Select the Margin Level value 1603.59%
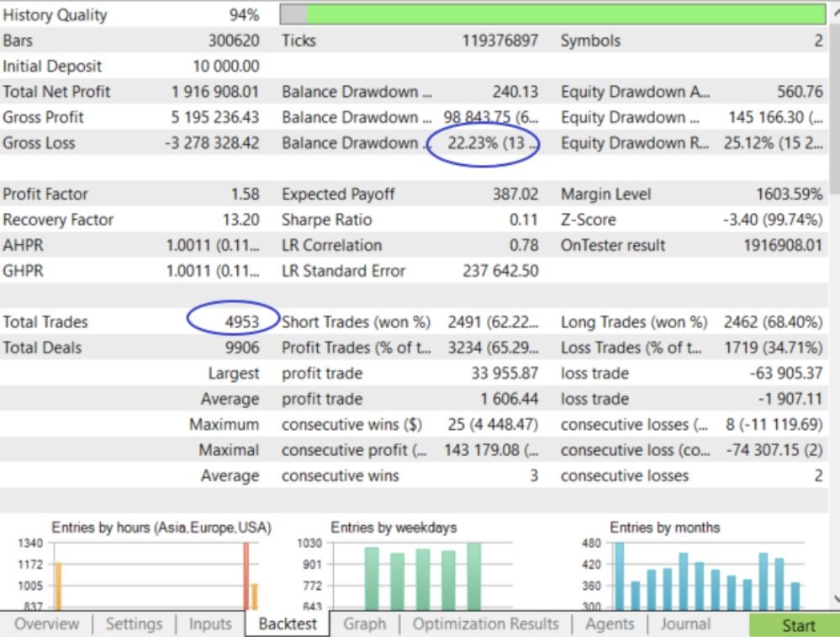The height and width of the screenshot is (637, 840). [x=789, y=194]
